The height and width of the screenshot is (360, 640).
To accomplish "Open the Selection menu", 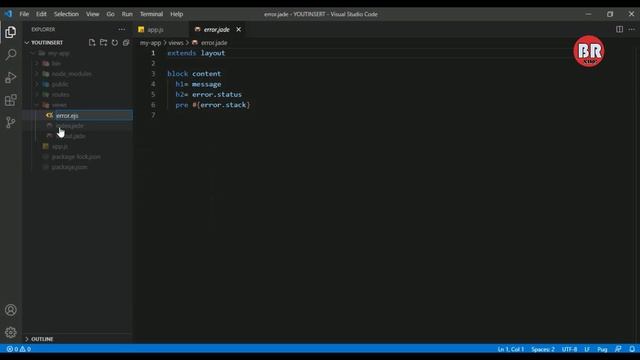I will [66, 14].
